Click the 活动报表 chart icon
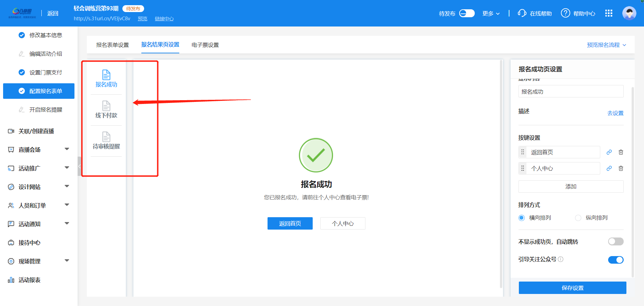The height and width of the screenshot is (306, 644). (x=11, y=280)
